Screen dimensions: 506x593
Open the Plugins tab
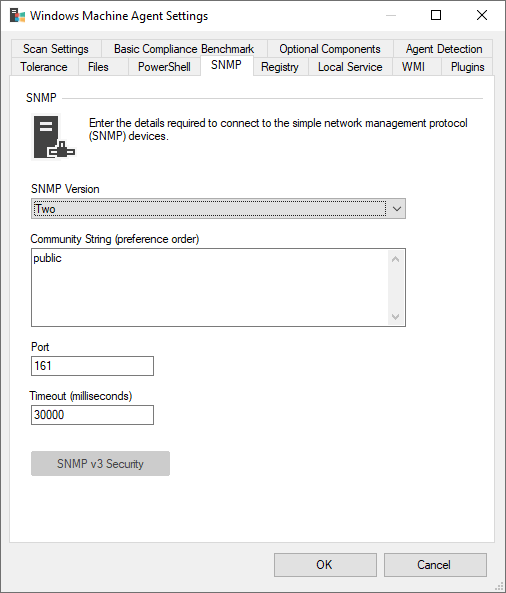tap(467, 67)
